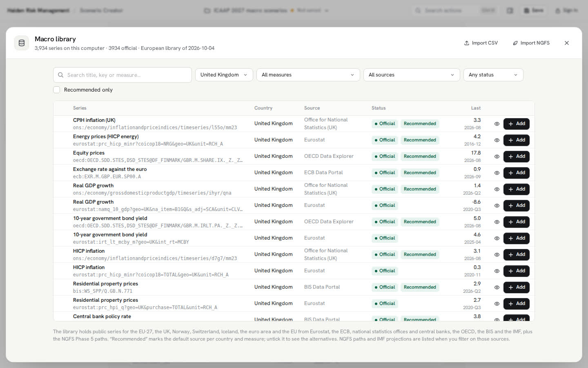Click the Recommended badge on the Equity prices row
Viewport: 588px width, 368px height.
tap(420, 157)
